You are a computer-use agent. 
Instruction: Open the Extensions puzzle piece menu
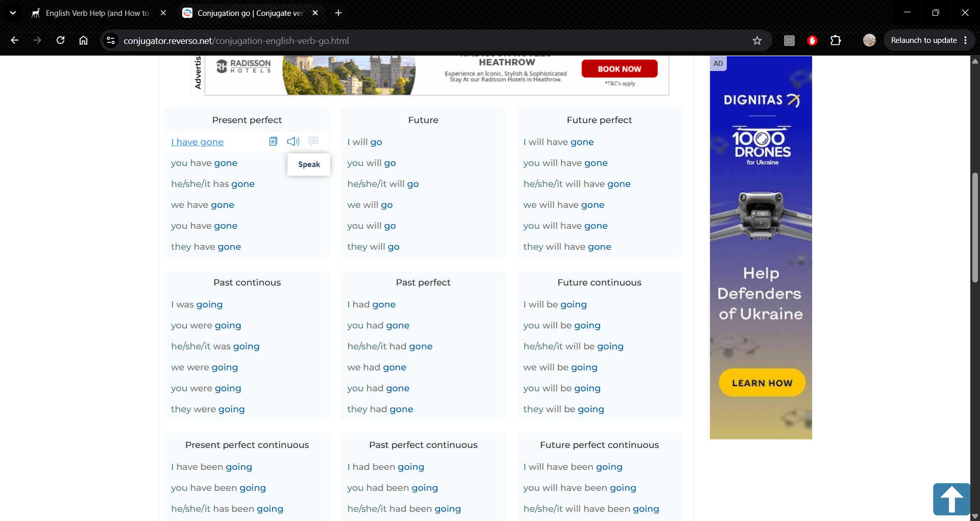pos(836,40)
